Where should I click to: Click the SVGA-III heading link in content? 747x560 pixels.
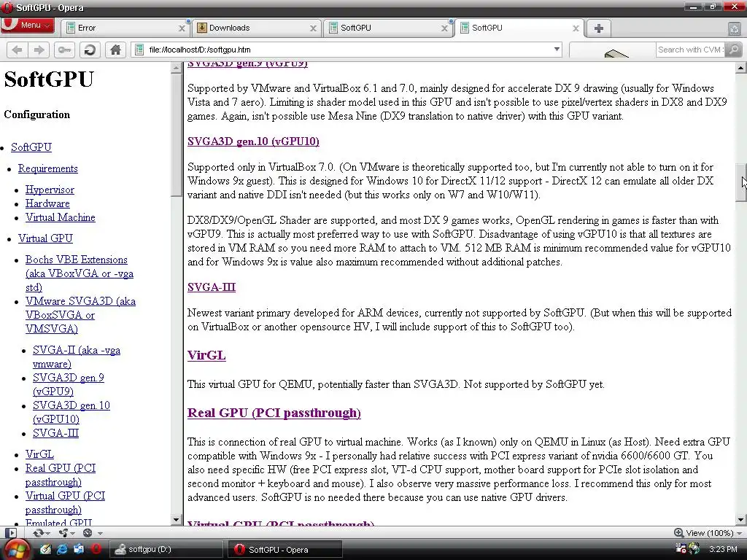212,287
